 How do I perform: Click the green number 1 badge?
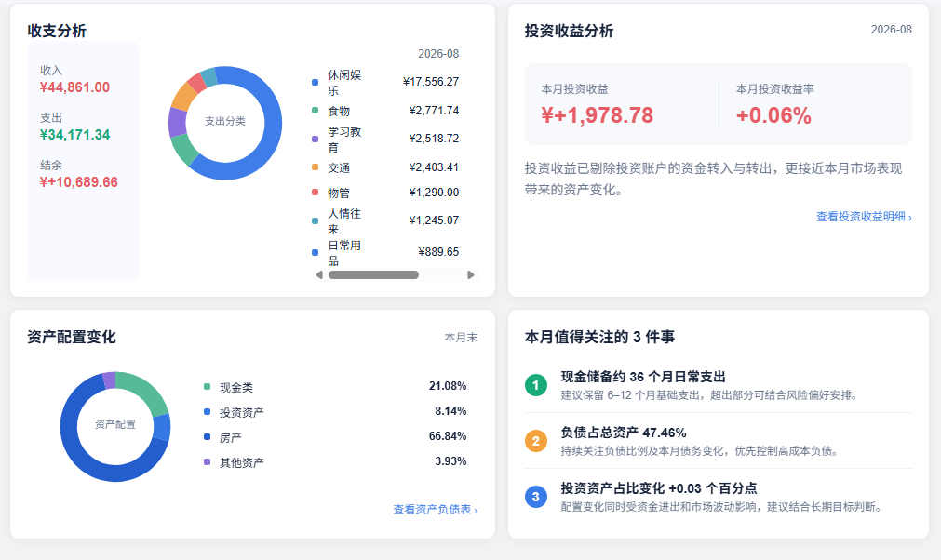[536, 385]
